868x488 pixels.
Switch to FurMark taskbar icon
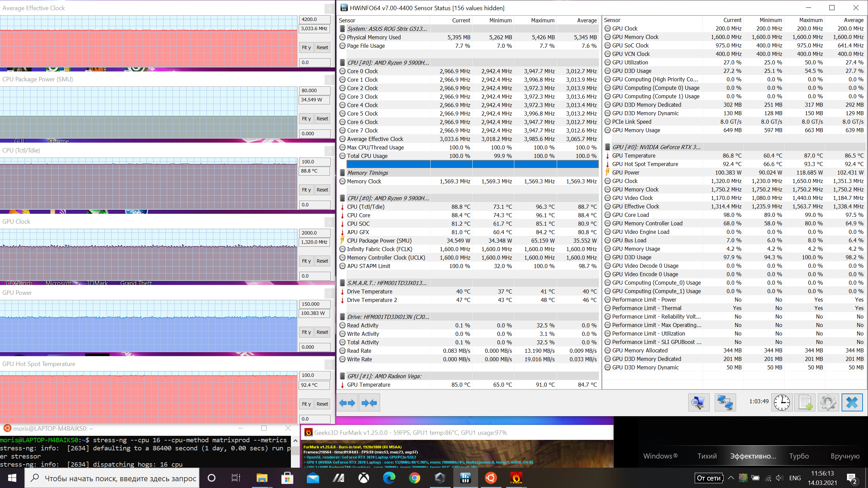coord(516,478)
